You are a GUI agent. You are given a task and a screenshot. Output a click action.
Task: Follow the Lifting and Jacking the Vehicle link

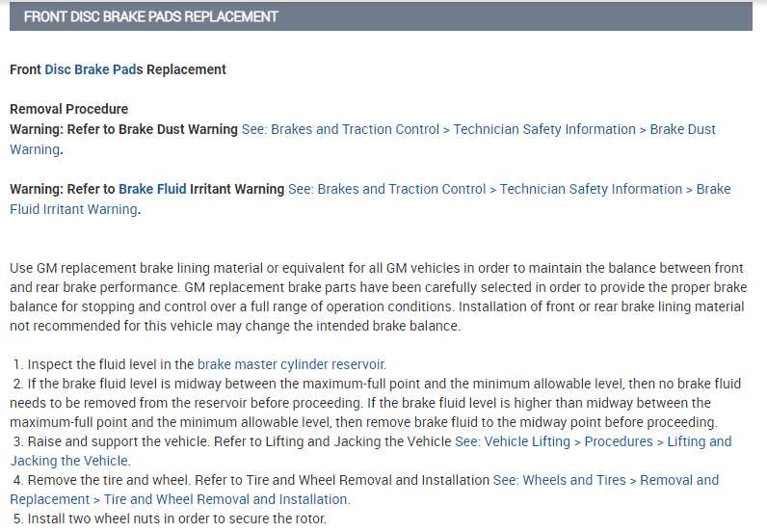click(593, 441)
